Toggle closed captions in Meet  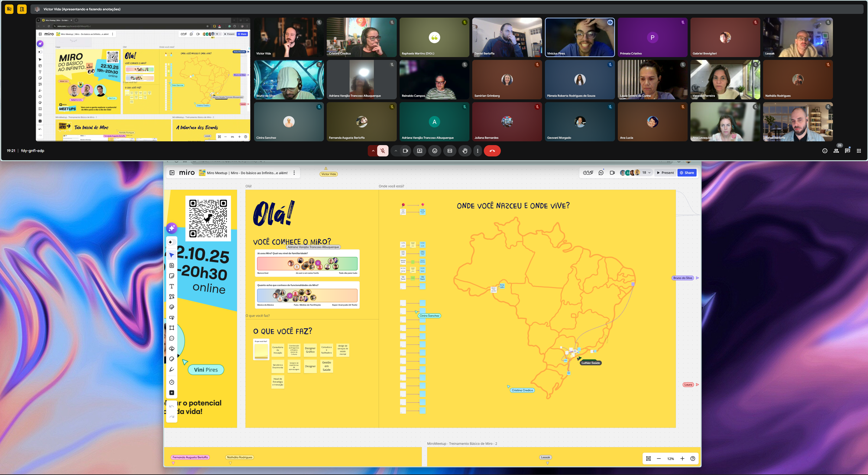(449, 151)
